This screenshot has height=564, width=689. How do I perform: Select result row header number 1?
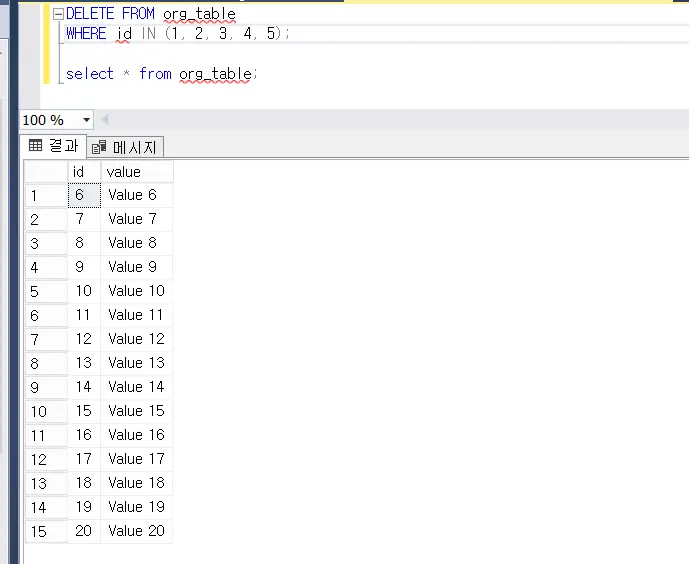(46, 195)
